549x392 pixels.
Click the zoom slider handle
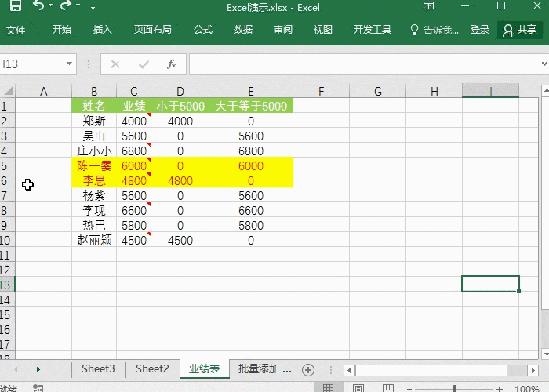pos(454,388)
